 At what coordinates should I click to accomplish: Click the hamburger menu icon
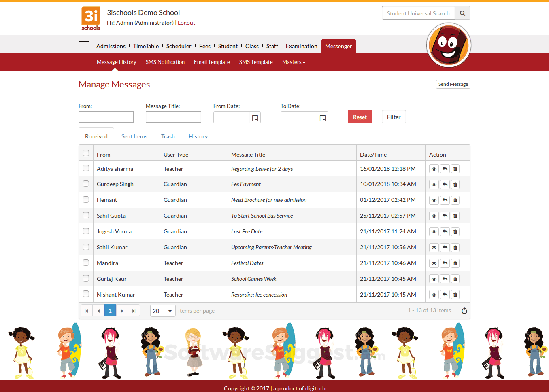(83, 44)
